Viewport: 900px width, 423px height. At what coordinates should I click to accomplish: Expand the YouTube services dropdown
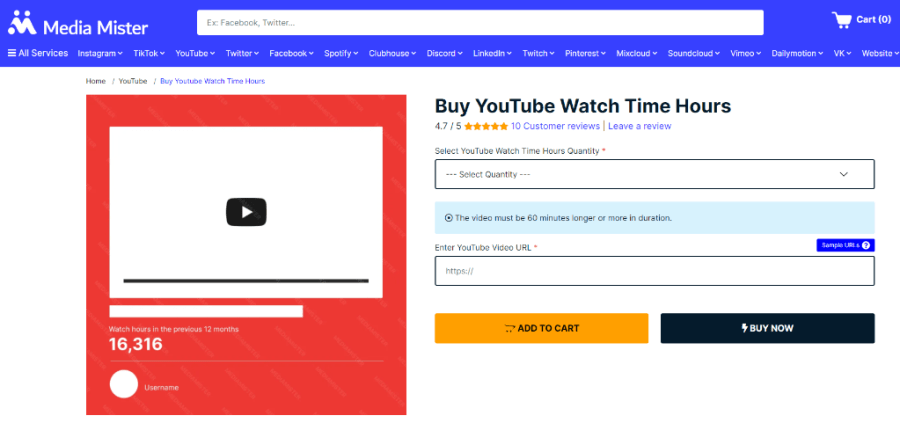(x=195, y=53)
